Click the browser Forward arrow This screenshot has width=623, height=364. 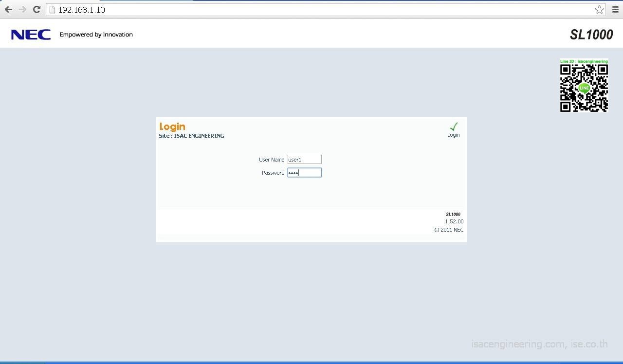point(22,9)
